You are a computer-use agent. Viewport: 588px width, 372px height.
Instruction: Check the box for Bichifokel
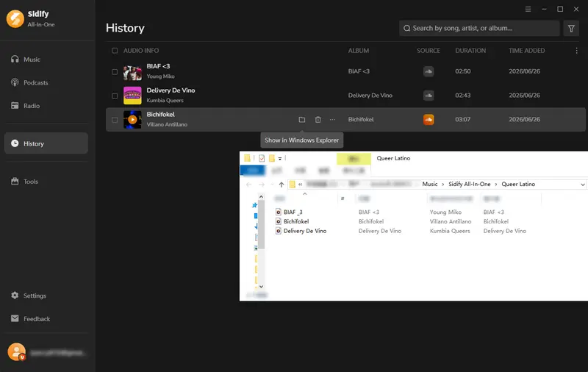click(115, 120)
